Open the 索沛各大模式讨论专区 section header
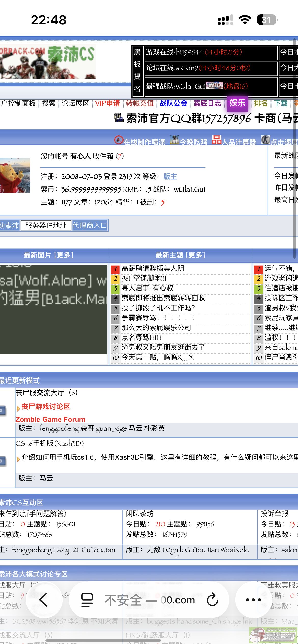The height and width of the screenshot is (644, 298). pyautogui.click(x=34, y=574)
